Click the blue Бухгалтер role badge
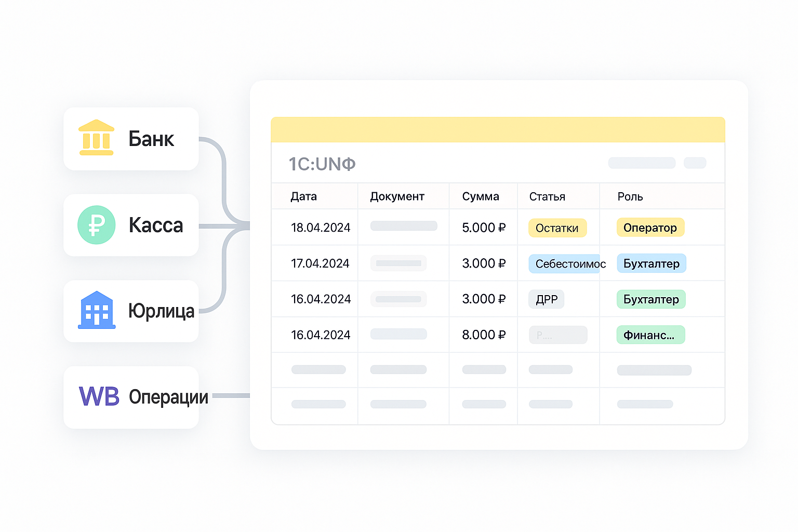 click(x=651, y=263)
